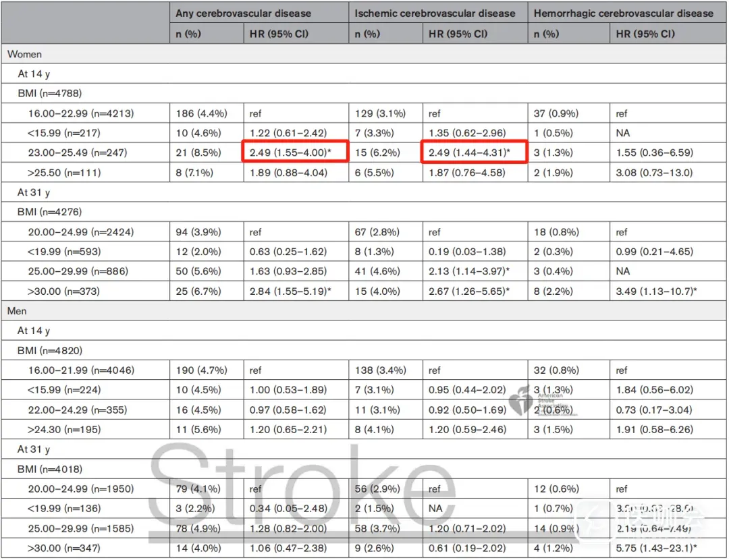The height and width of the screenshot is (560, 729).
Task: Select the 'Any cerebrovascular disease' column header
Action: [x=243, y=13]
